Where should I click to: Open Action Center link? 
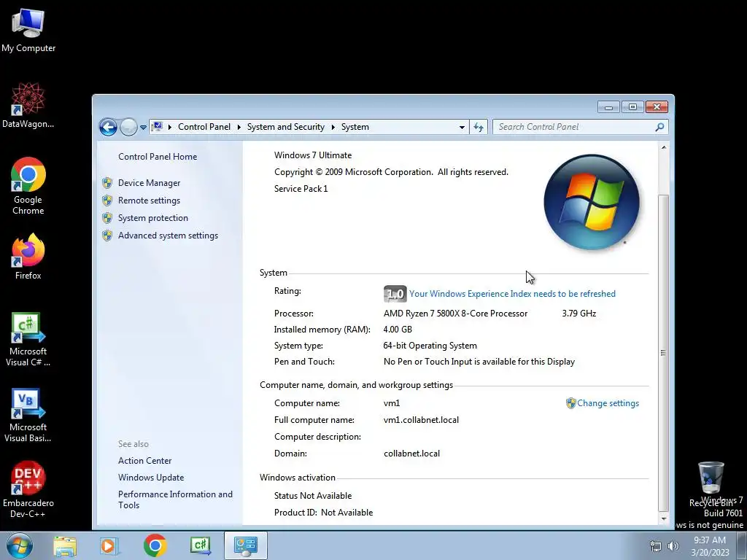click(x=144, y=461)
